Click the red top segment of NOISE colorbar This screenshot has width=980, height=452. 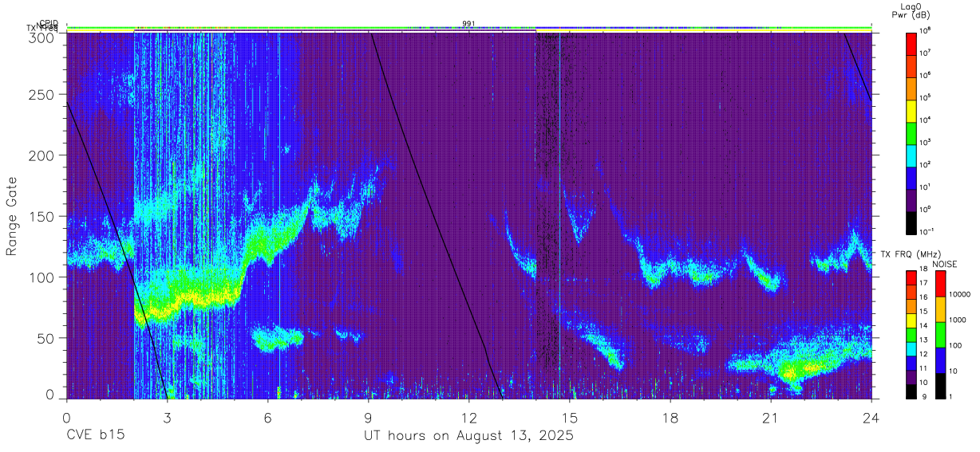(x=940, y=283)
